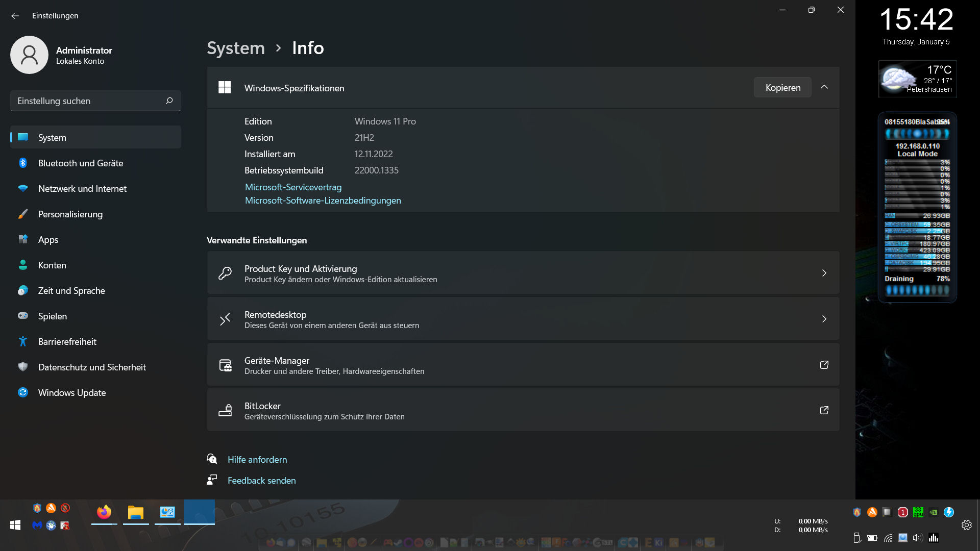This screenshot has height=551, width=980.
Task: Click the Administrator profile avatar
Action: [29, 55]
